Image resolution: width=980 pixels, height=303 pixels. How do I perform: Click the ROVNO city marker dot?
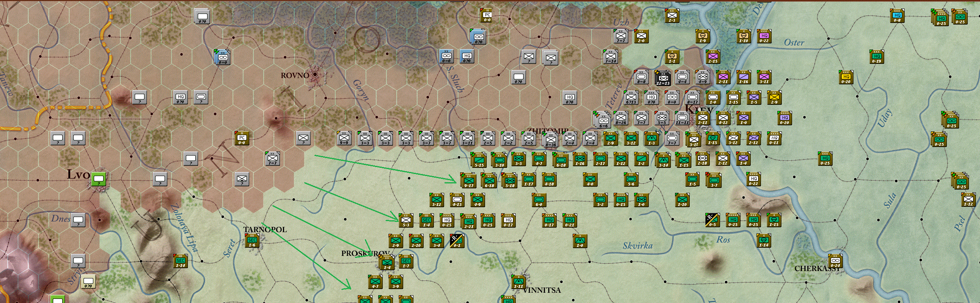point(315,75)
